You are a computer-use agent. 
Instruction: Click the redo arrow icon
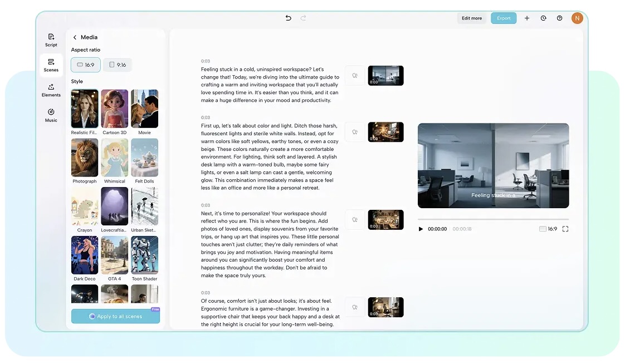click(304, 18)
